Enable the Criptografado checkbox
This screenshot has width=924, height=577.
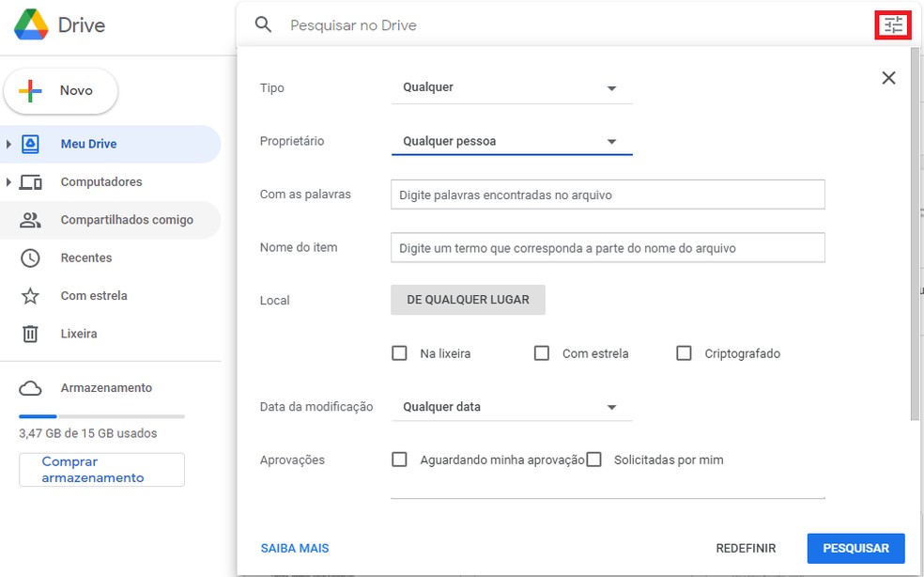(x=684, y=353)
